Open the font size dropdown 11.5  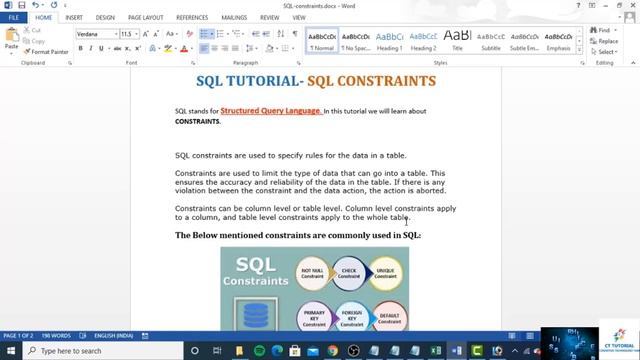(136, 34)
